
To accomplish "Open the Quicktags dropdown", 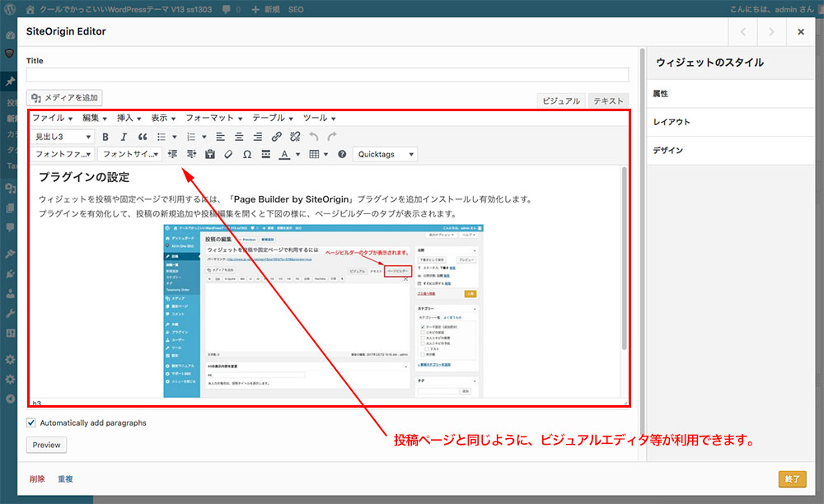I will (x=385, y=154).
